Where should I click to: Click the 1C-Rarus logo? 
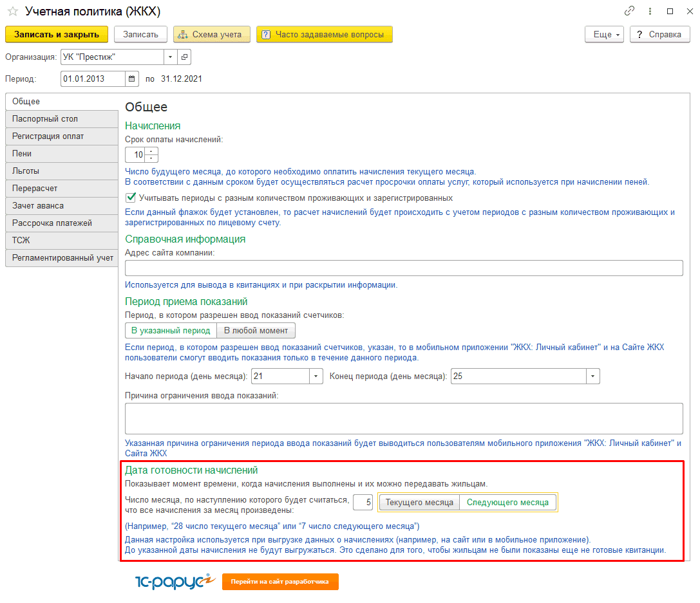click(x=174, y=581)
